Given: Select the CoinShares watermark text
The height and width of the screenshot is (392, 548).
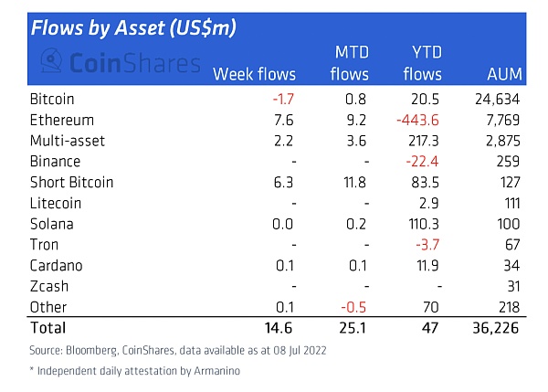Looking at the screenshot, I should 135,63.
